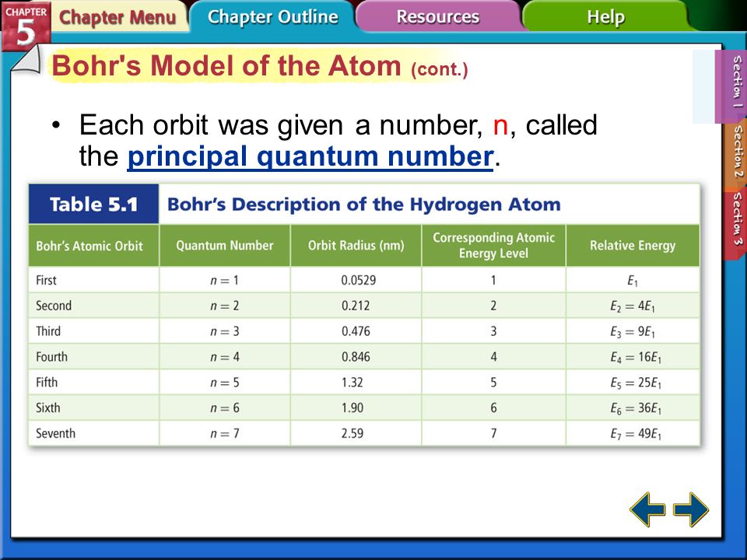This screenshot has width=747, height=560.
Task: Click the Table 5.1 label
Action: (94, 205)
